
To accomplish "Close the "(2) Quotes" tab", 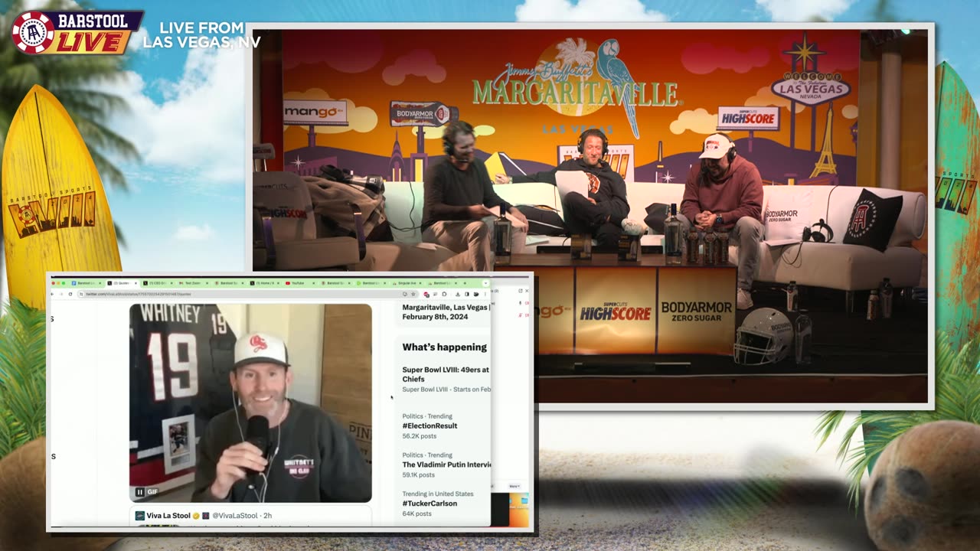I will pyautogui.click(x=136, y=283).
